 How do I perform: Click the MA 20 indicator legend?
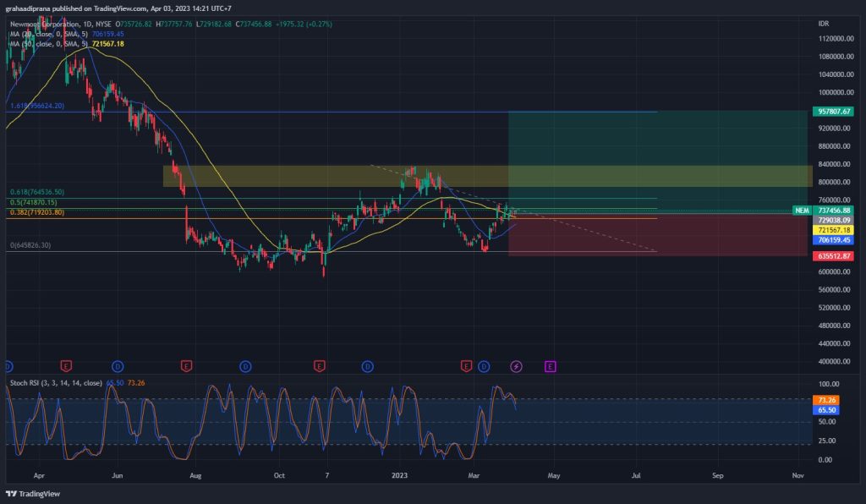click(x=67, y=34)
